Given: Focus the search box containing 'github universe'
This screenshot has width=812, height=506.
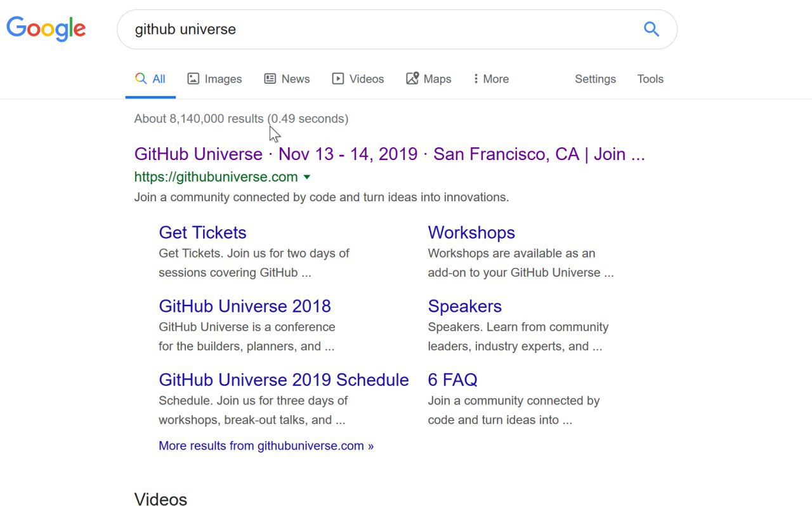Looking at the screenshot, I should click(397, 29).
